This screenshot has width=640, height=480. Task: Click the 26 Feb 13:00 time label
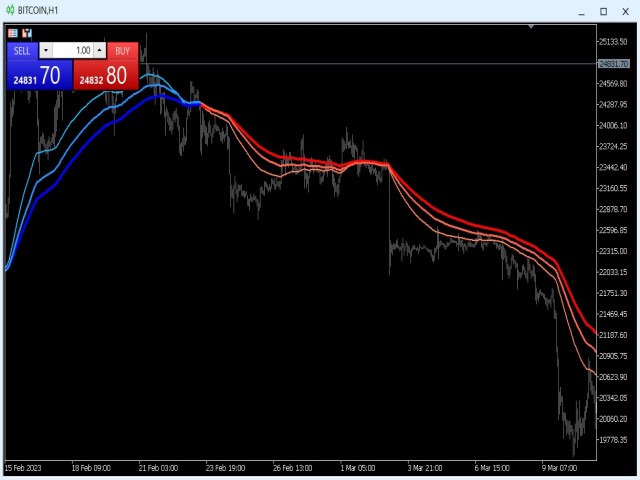pos(292,468)
